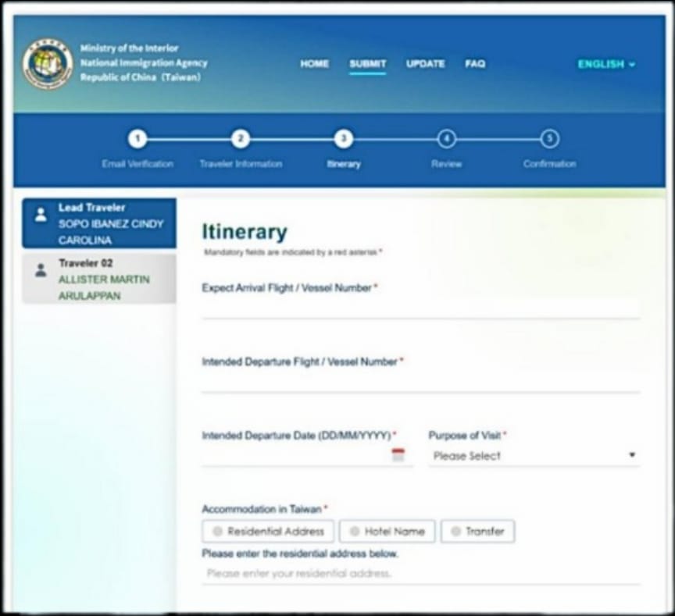Open the Purpose of Visit dropdown
The image size is (675, 616).
[x=534, y=456]
